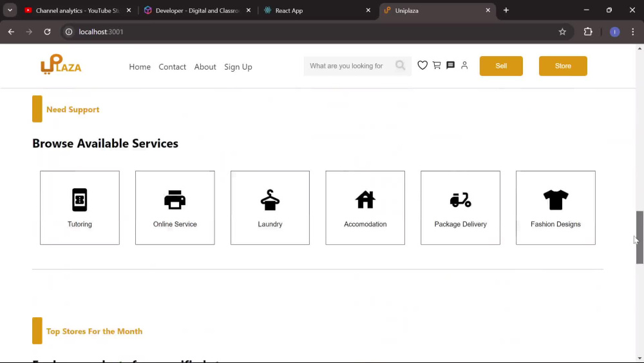The width and height of the screenshot is (644, 363).
Task: Close the Channel analytics tab
Action: click(129, 10)
